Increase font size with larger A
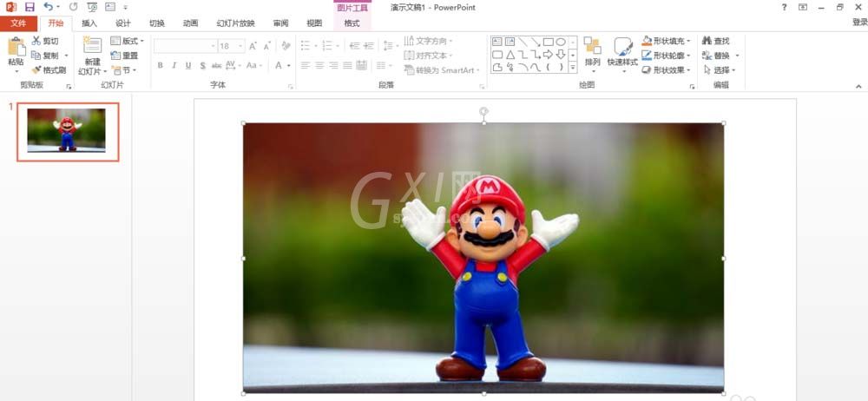868x401 pixels. tap(253, 46)
